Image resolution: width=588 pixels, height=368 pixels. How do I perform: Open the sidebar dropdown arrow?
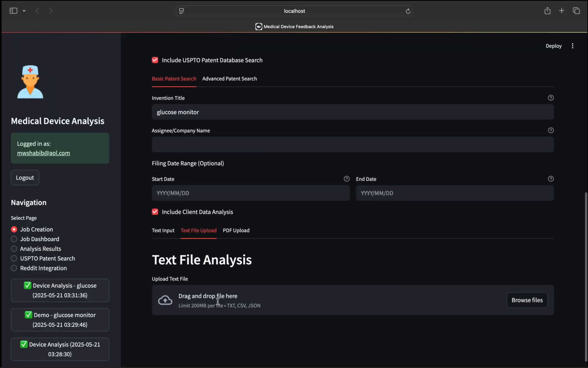(24, 11)
